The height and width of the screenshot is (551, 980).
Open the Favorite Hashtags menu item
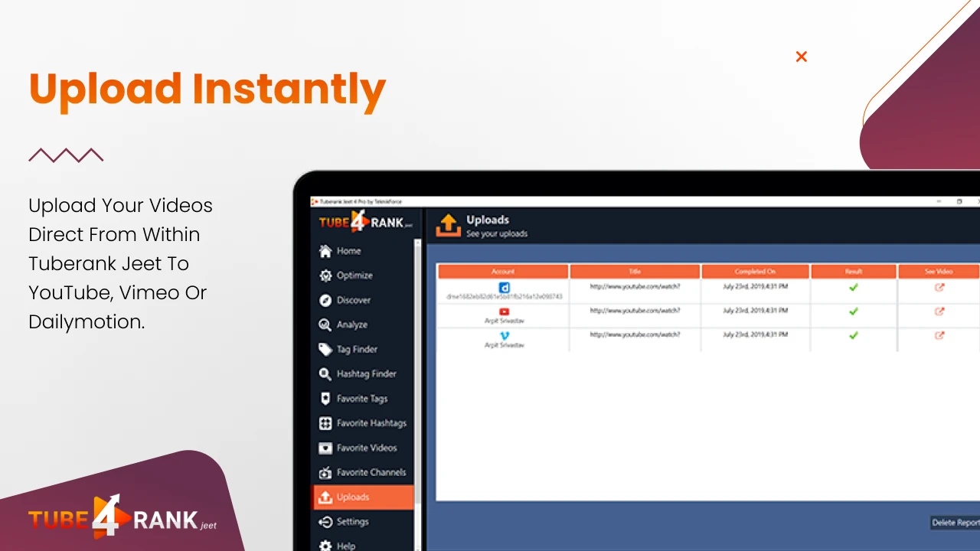coord(371,423)
